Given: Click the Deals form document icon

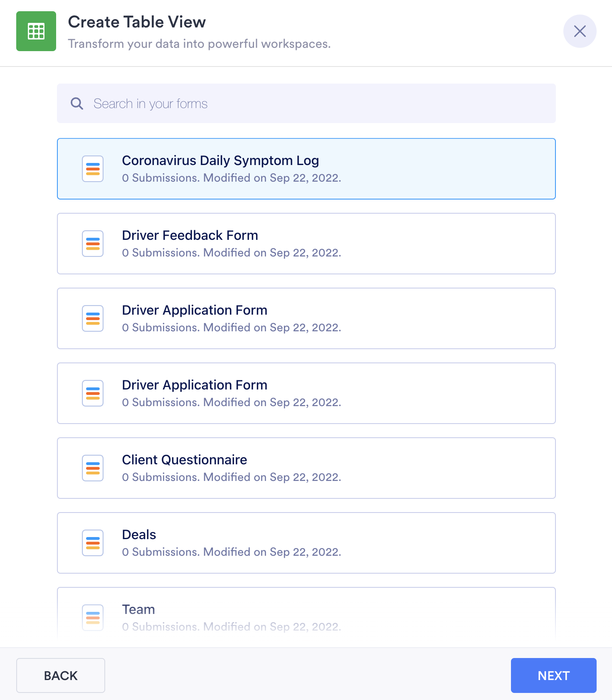Looking at the screenshot, I should (x=93, y=543).
